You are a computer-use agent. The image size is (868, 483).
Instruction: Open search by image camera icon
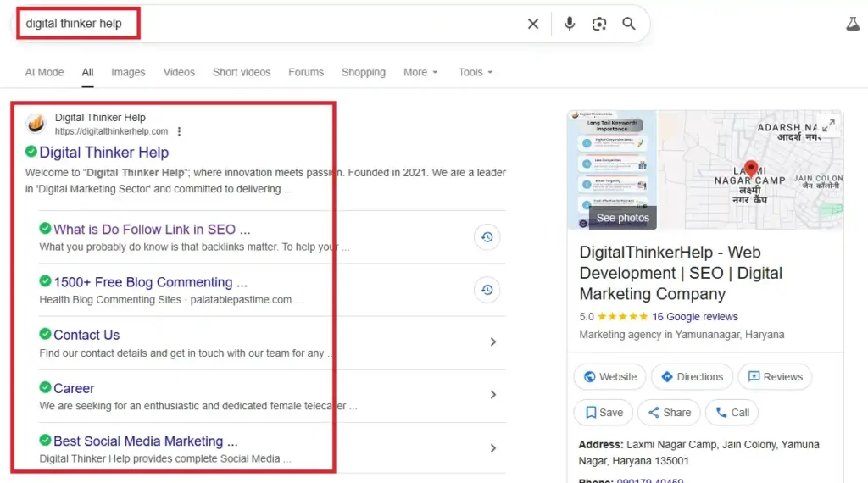click(x=599, y=24)
